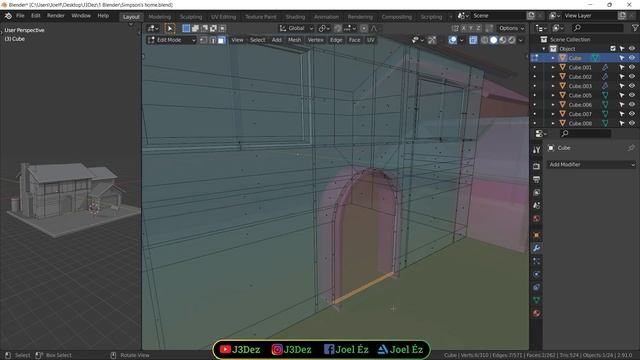
Task: Open the Object properties tab
Action: point(536,235)
